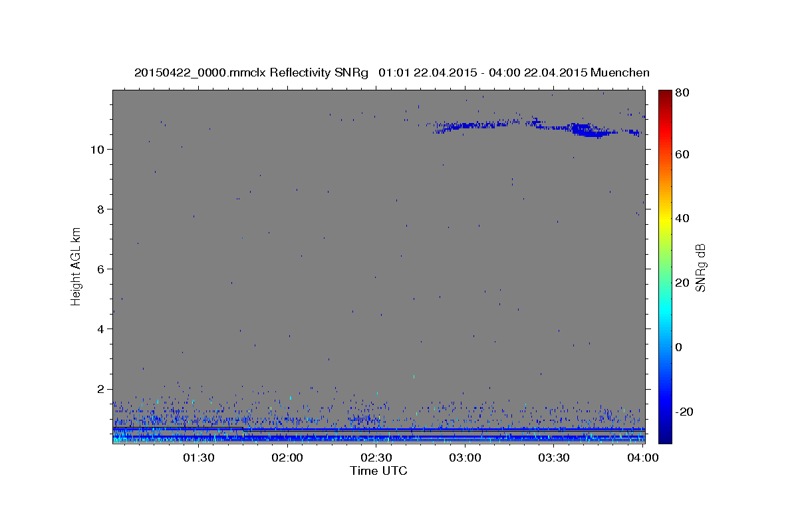Click the 03:30 time tick label
The image size is (798, 532).
[x=554, y=458]
